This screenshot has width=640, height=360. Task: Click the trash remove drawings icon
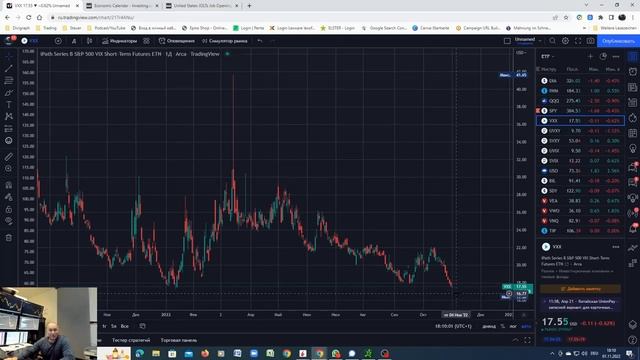[x=9, y=238]
